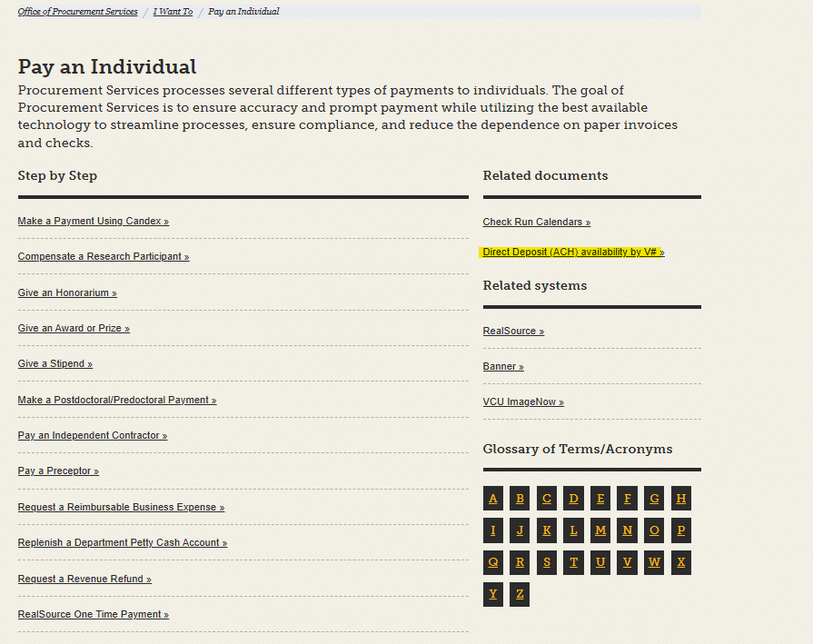This screenshot has width=813, height=644.
Task: Open Request a Revenue Refund link
Action: (x=84, y=580)
